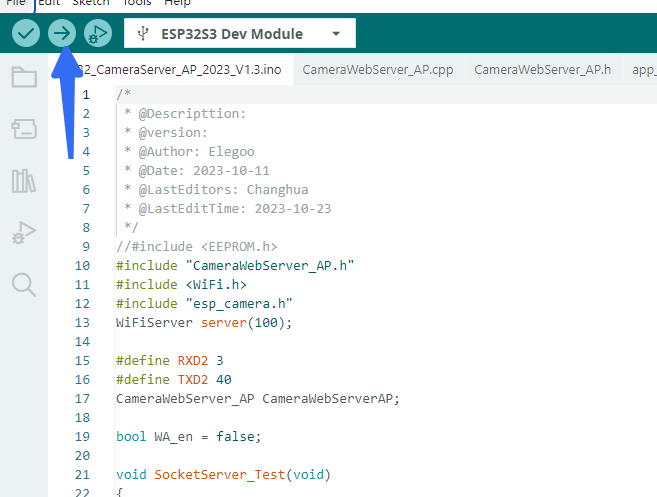Click the @version: comment line

[166, 133]
